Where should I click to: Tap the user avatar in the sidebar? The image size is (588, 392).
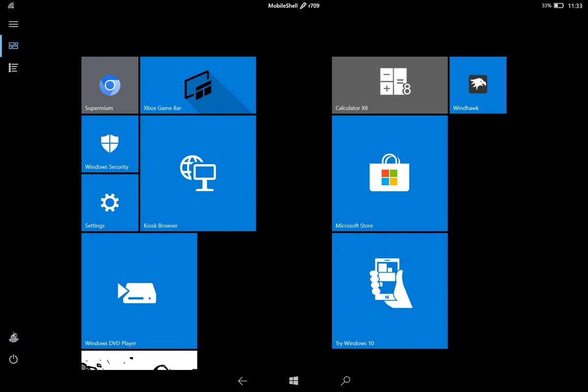pyautogui.click(x=13, y=337)
